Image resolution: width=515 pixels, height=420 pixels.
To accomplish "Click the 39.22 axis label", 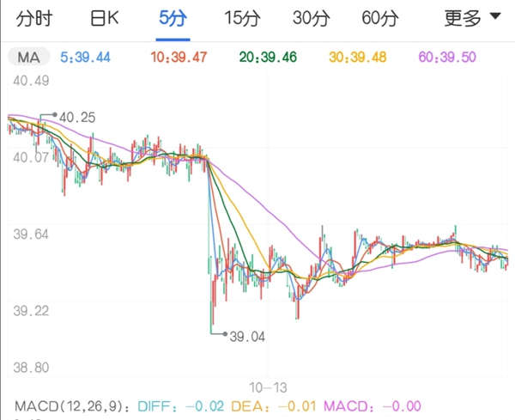I will coord(31,311).
